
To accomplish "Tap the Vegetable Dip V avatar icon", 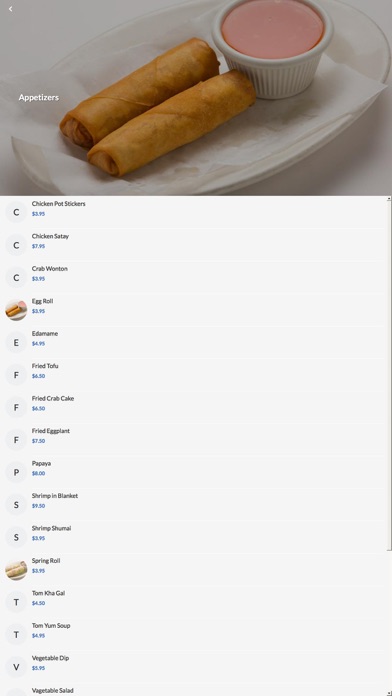I will click(x=16, y=667).
